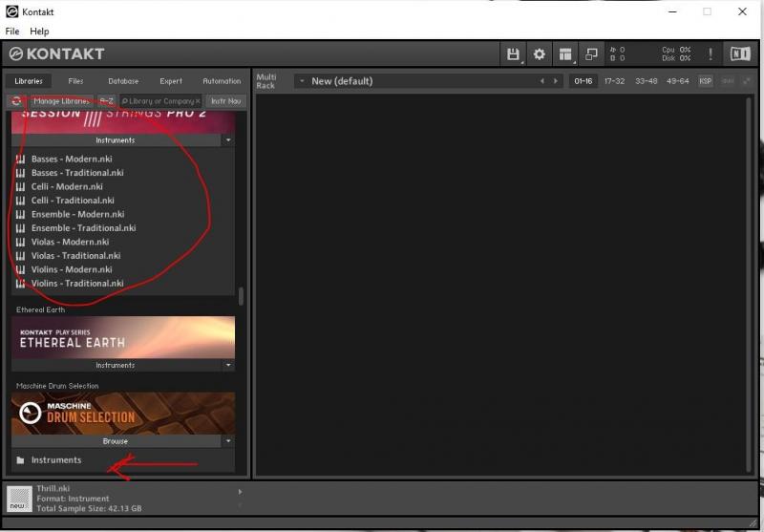Click the Kontakt icon in the title bar
Image resolution: width=764 pixels, height=532 pixels.
pos(11,11)
